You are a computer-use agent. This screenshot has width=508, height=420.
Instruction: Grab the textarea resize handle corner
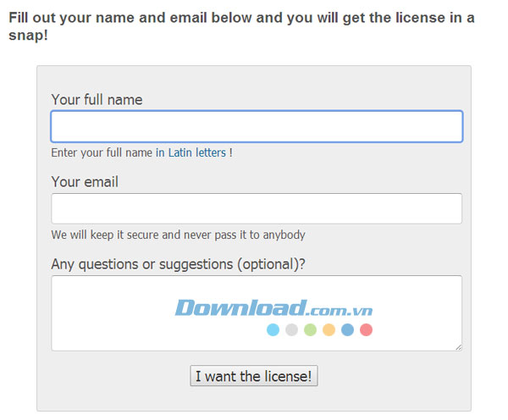458,346
